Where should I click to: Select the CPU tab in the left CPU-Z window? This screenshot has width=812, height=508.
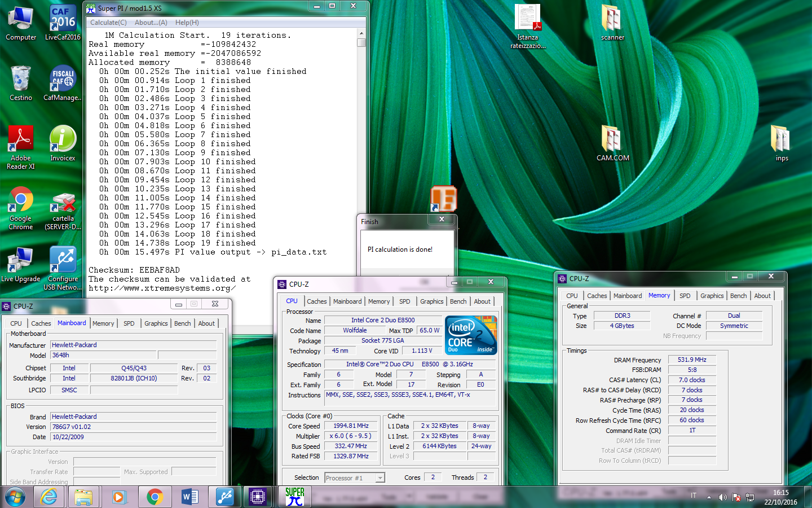click(16, 323)
